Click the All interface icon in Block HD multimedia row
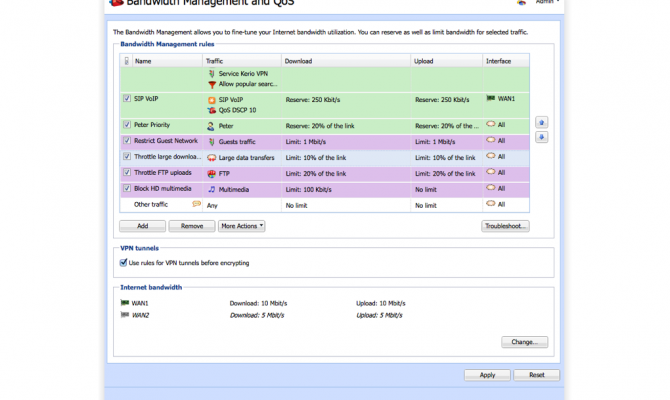The height and width of the screenshot is (400, 670). [x=491, y=188]
